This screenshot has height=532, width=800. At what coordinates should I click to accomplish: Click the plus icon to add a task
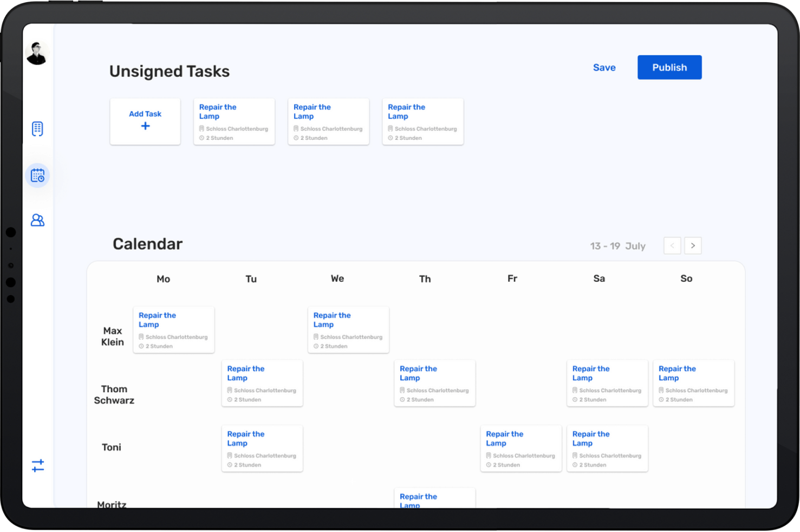point(145,126)
